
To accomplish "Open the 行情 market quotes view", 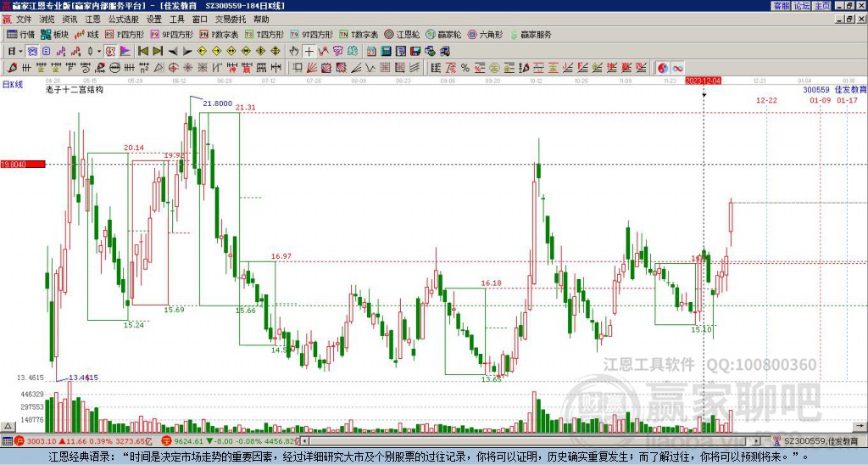I will coord(21,34).
